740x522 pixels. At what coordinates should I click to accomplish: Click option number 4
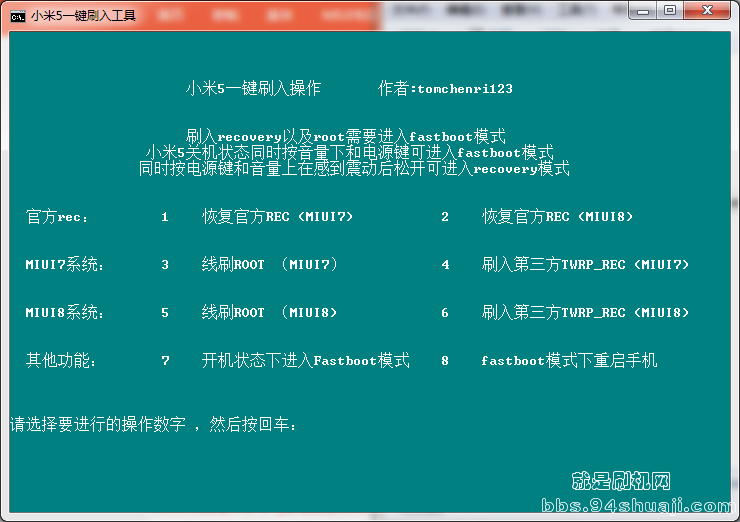click(445, 264)
